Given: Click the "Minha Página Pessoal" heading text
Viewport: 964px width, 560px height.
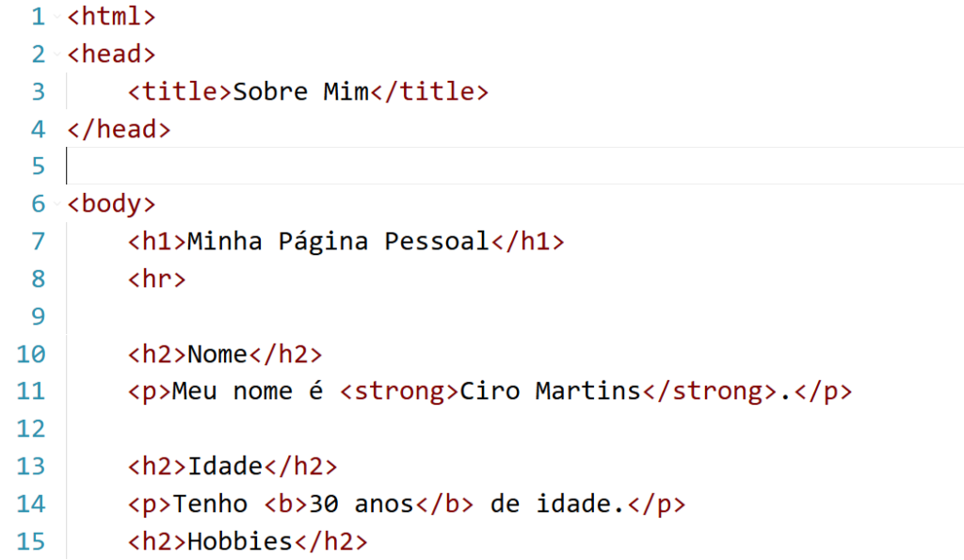Looking at the screenshot, I should point(338,242).
